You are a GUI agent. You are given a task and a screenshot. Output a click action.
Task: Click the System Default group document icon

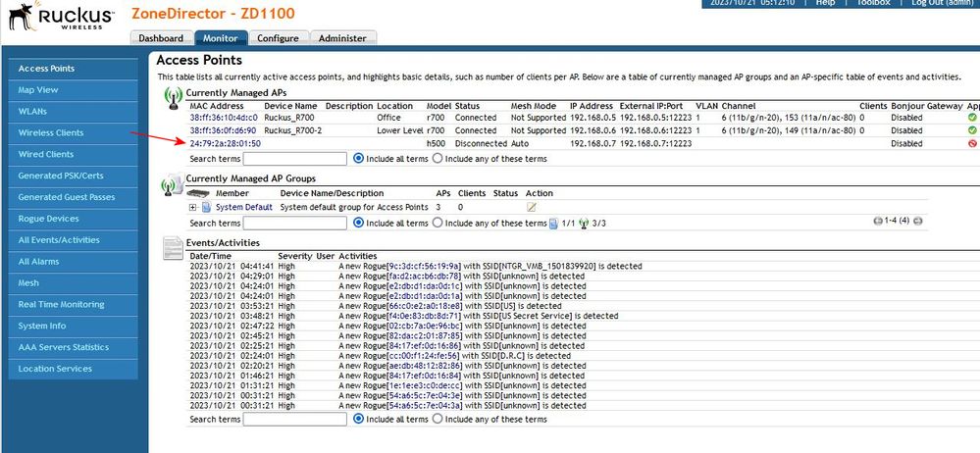(x=206, y=207)
